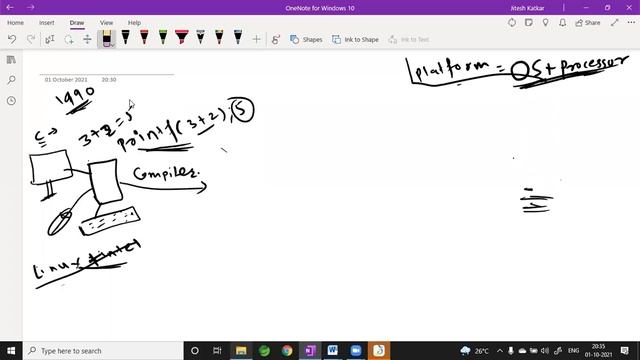This screenshot has height=360, width=640.
Task: Open Chrome from the taskbar
Action: point(287,351)
